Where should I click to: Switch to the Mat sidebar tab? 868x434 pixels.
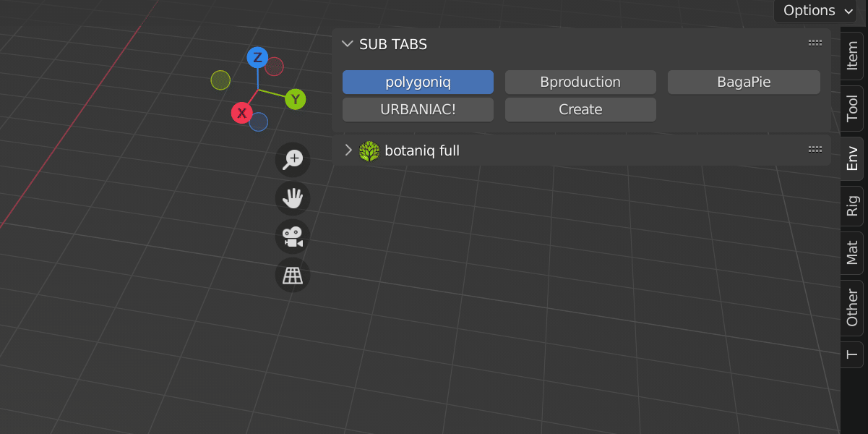coord(853,253)
